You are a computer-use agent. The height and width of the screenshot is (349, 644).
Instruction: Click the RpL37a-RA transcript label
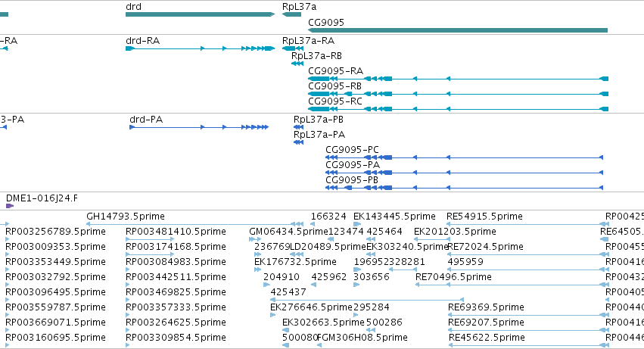pos(308,41)
